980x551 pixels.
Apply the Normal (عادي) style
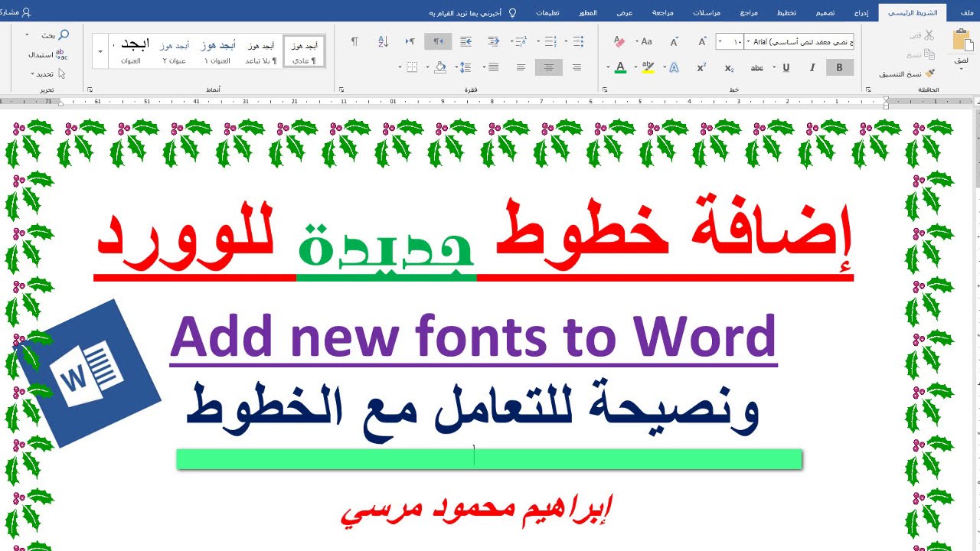tap(303, 51)
